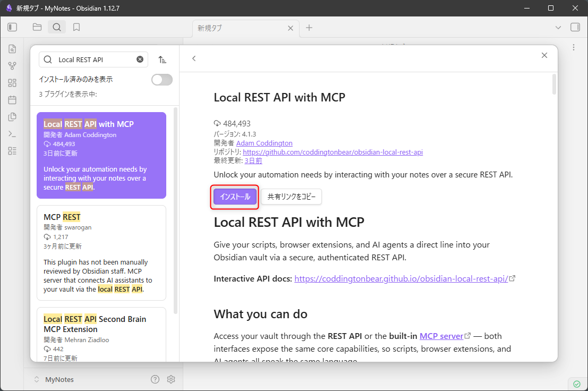The width and height of the screenshot is (588, 391).
Task: Clear the plugin search field text
Action: click(140, 59)
